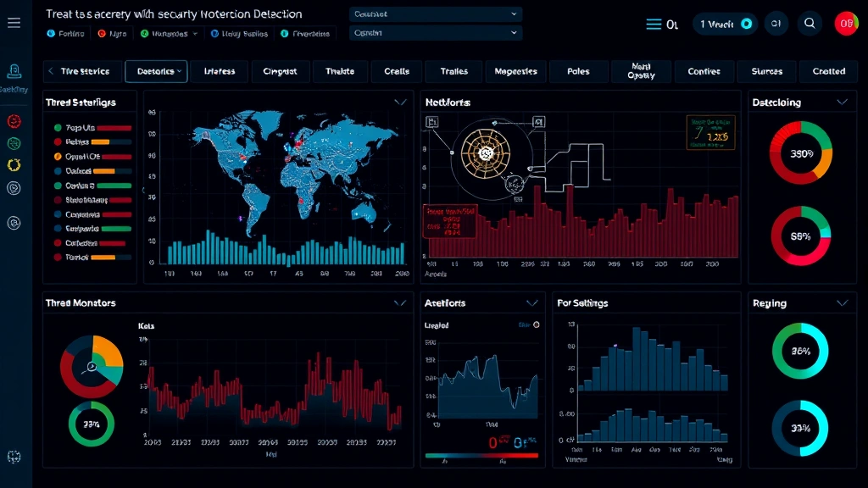Switch to the Crails tab

[x=396, y=71]
